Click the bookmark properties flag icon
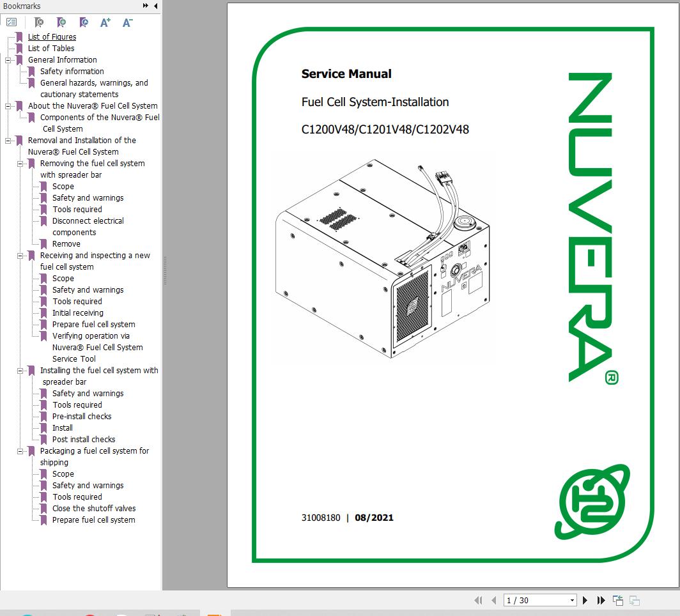The image size is (680, 616). pyautogui.click(x=84, y=22)
